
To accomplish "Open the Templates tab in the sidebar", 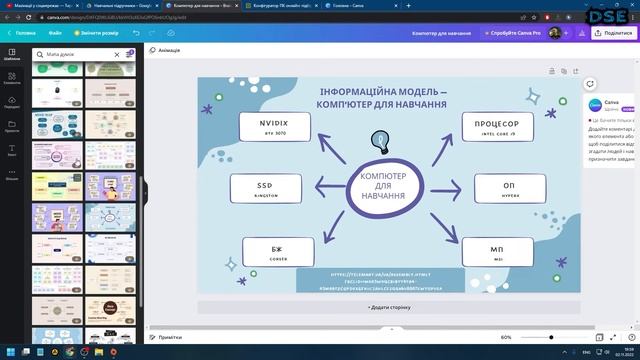I will pos(12,54).
